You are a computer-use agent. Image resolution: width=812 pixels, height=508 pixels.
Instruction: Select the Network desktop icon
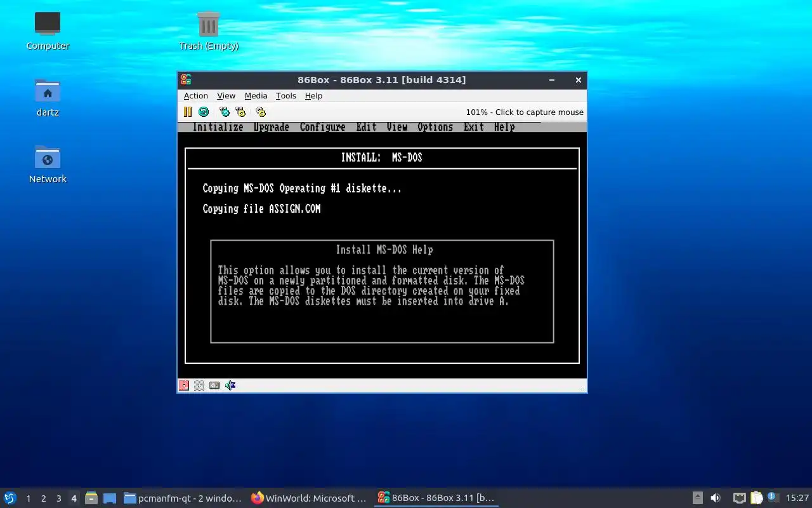48,164
